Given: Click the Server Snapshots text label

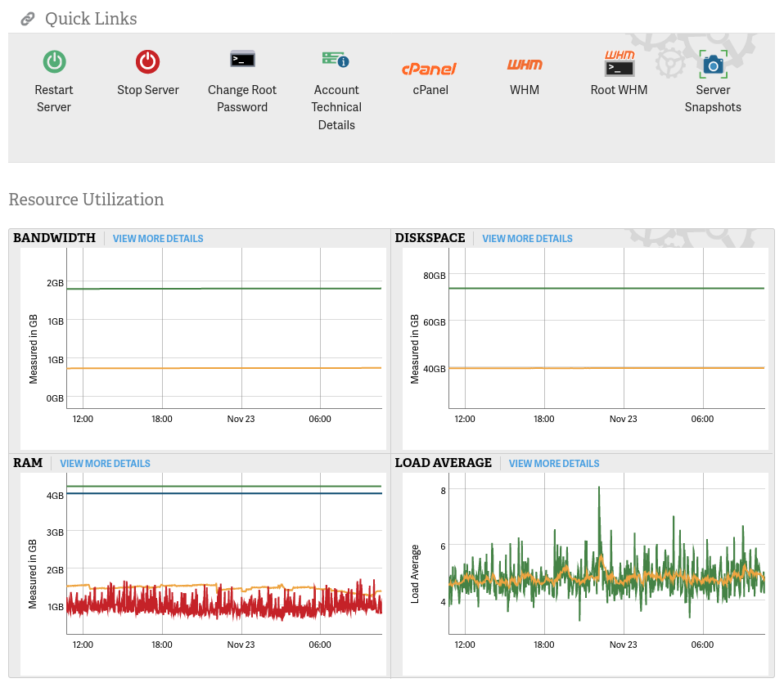Looking at the screenshot, I should (x=713, y=98).
